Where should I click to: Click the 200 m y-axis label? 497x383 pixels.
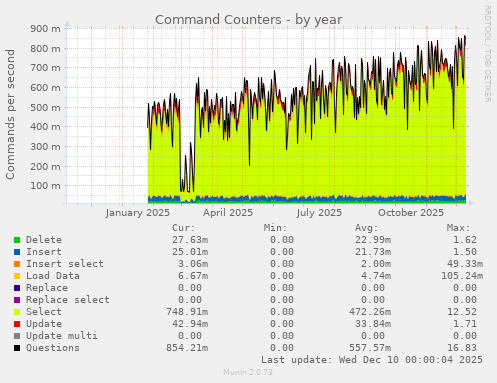(x=46, y=166)
